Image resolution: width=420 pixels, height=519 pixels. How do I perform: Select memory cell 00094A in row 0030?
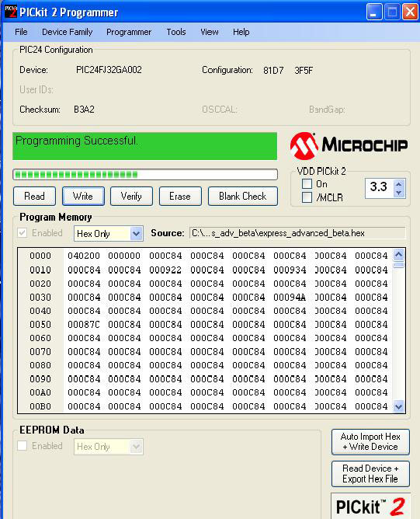[x=290, y=298]
